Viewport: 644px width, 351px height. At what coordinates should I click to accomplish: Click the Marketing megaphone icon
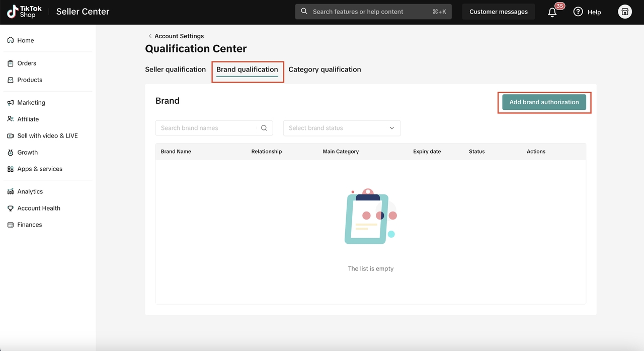tap(11, 102)
